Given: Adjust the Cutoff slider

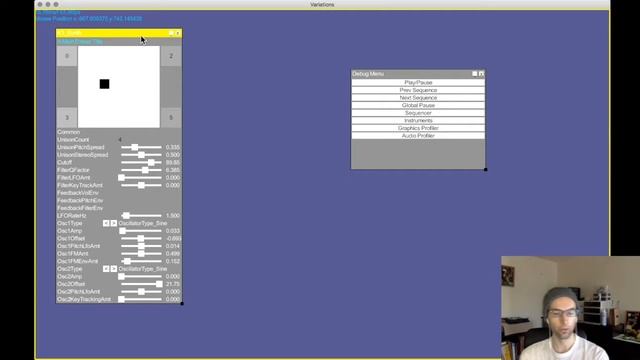Looking at the screenshot, I should [141, 162].
